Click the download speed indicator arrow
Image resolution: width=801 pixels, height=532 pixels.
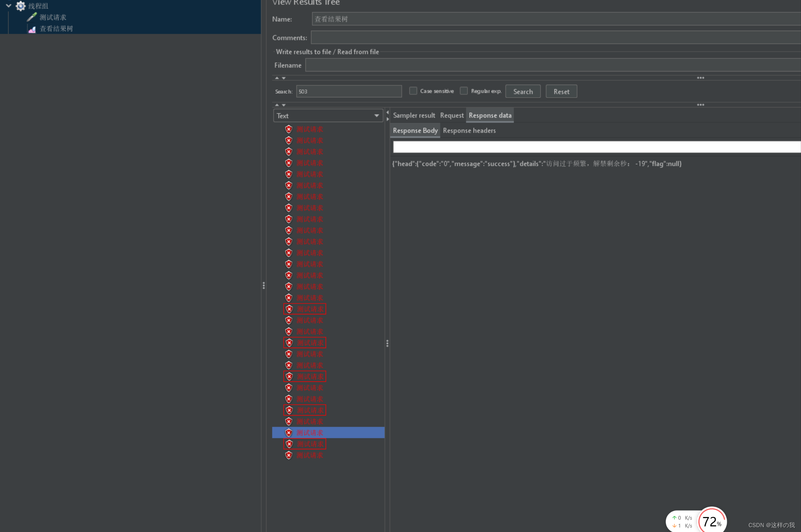click(x=674, y=526)
